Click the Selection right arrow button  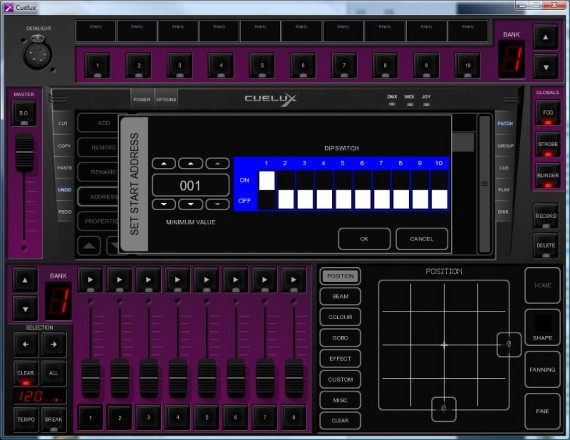point(53,344)
